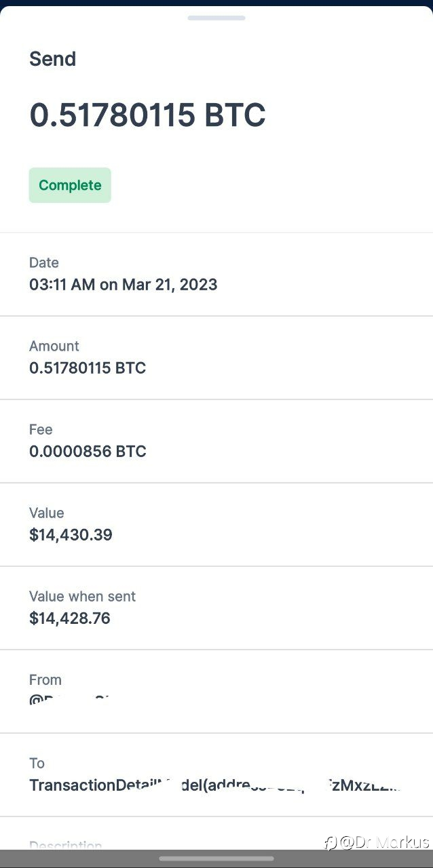Tap the Date label
The image size is (433, 868).
[44, 262]
